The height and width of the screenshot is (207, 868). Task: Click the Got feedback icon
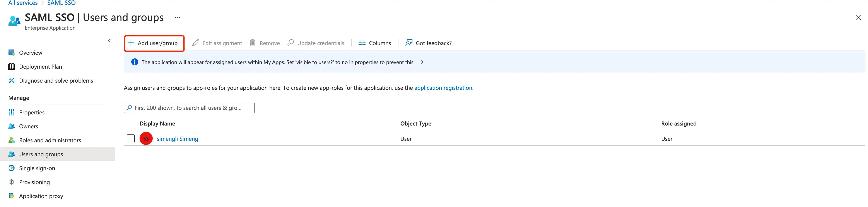[x=408, y=43]
